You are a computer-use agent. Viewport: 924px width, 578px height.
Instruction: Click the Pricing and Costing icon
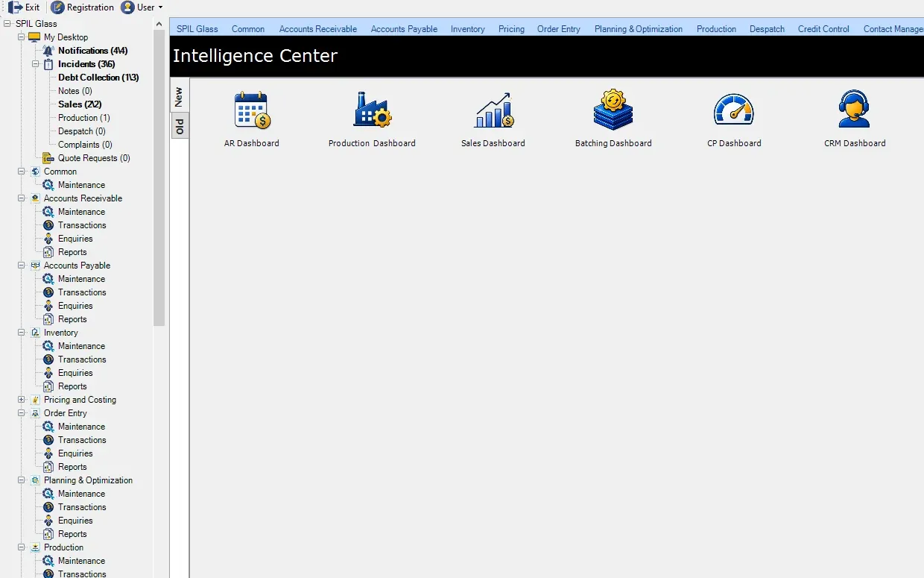[x=35, y=400]
